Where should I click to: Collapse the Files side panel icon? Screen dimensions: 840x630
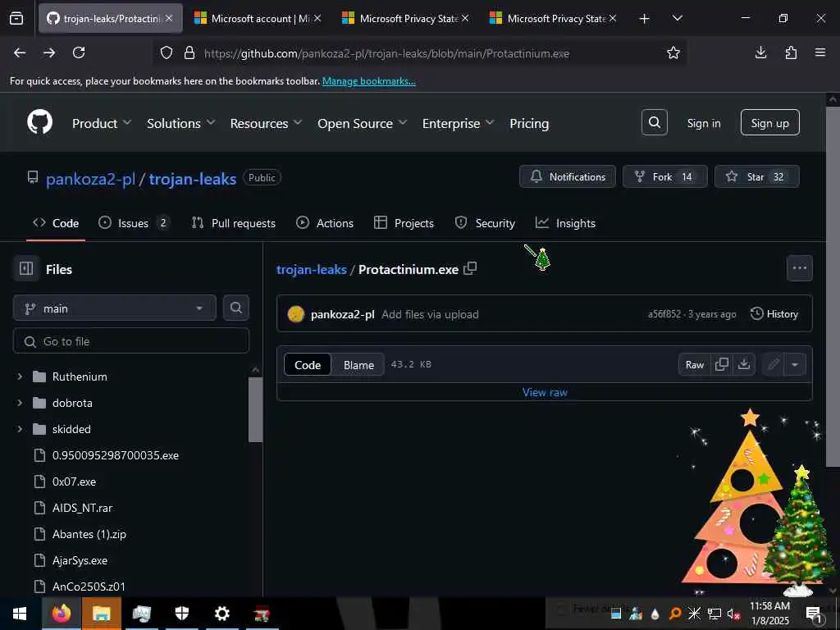(x=26, y=268)
